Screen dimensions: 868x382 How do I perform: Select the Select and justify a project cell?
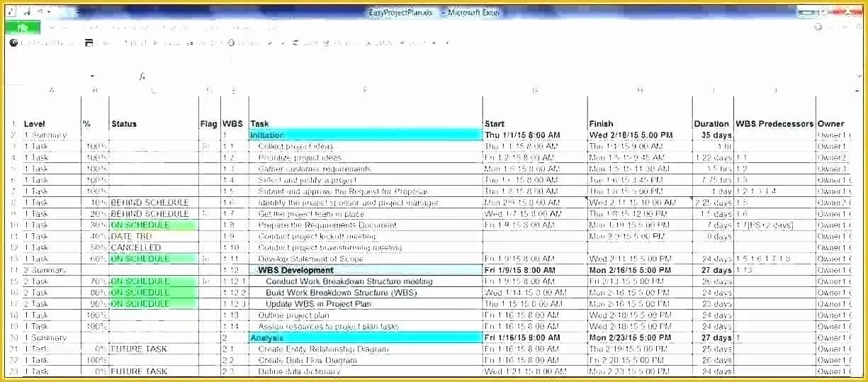click(366, 180)
